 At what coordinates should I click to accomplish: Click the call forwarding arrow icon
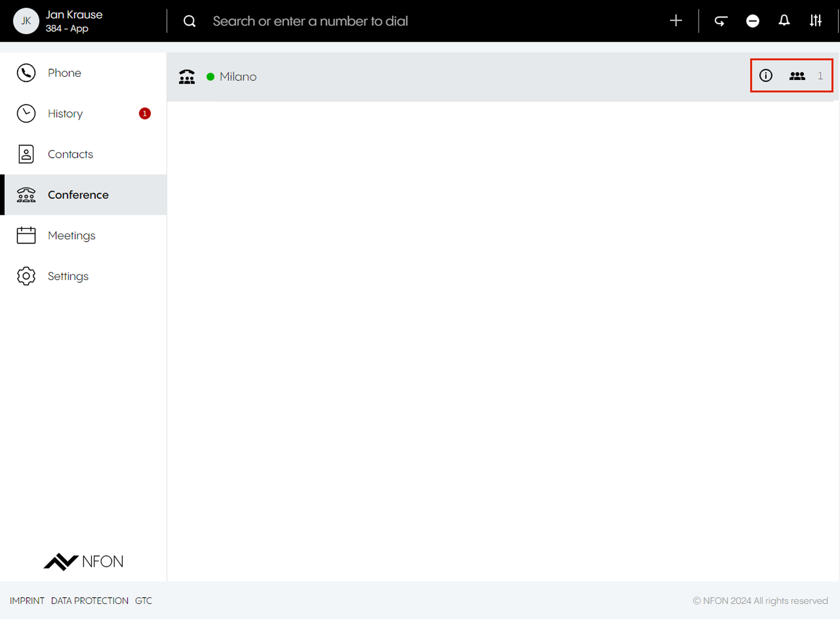721,21
